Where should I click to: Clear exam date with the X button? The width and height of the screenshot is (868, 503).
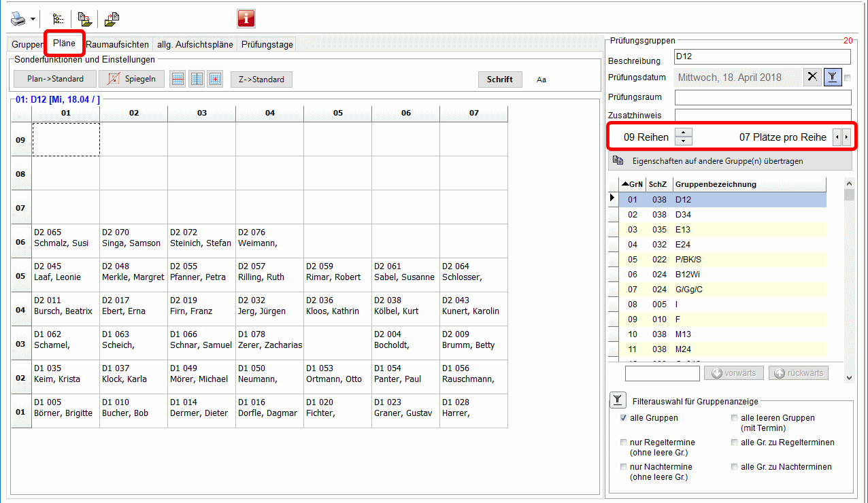coord(812,77)
